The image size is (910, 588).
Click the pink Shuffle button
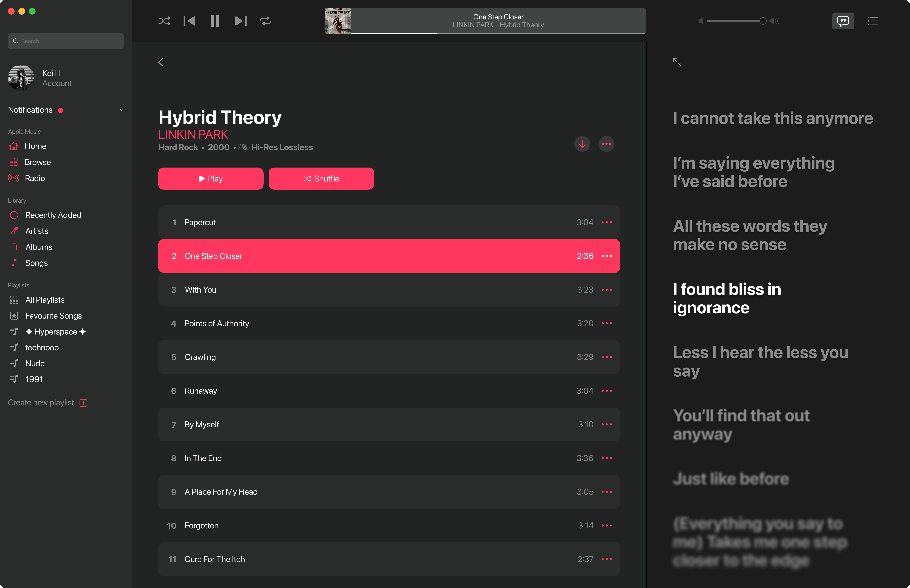coord(321,179)
